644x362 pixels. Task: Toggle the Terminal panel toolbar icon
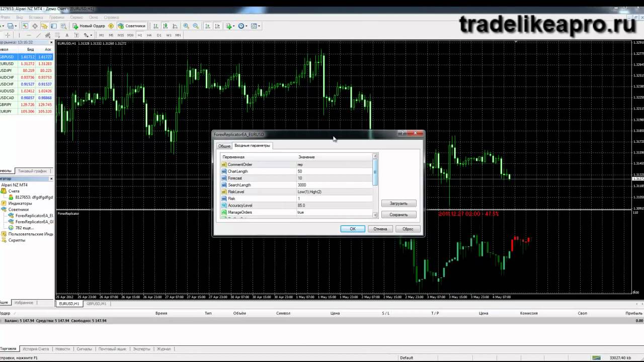pos(54,26)
